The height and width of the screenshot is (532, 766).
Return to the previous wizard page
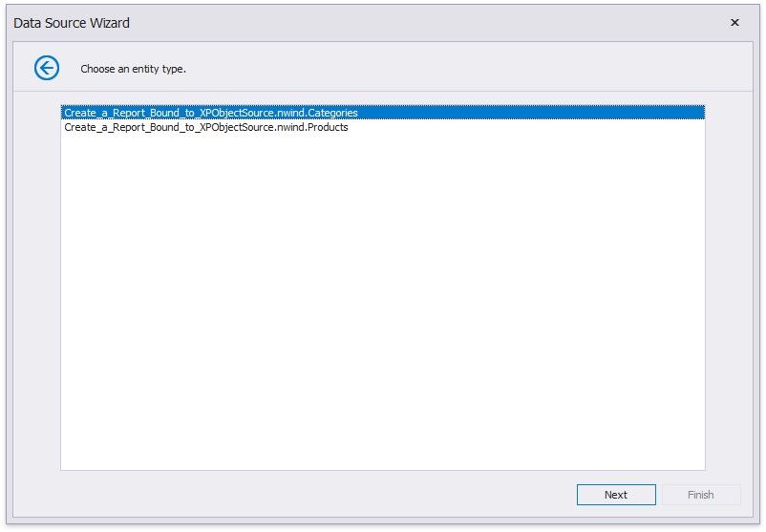pos(46,68)
